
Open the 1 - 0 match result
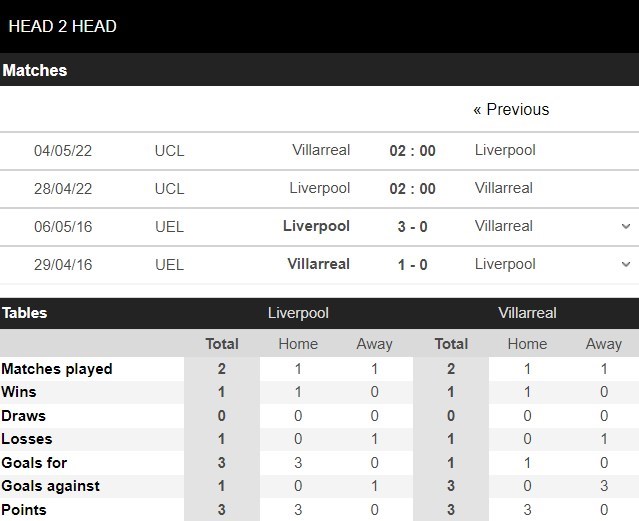tap(412, 265)
